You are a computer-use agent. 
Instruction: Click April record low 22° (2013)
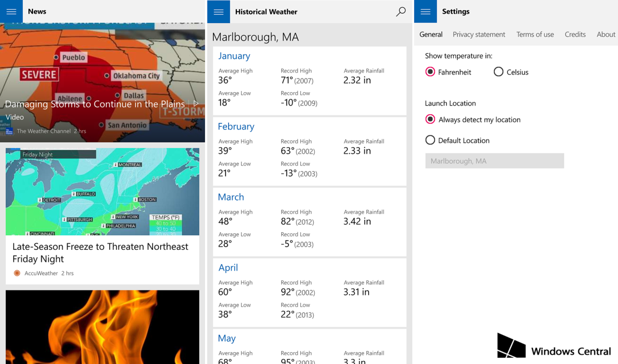click(297, 315)
